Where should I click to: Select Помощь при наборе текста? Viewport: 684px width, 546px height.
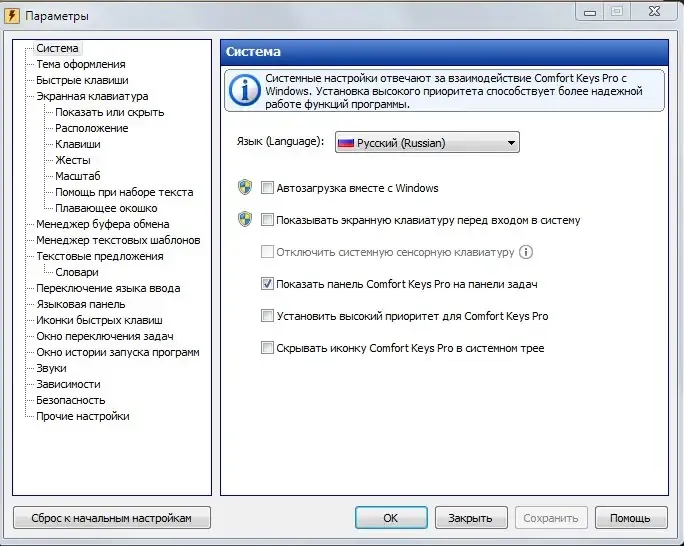coord(124,192)
